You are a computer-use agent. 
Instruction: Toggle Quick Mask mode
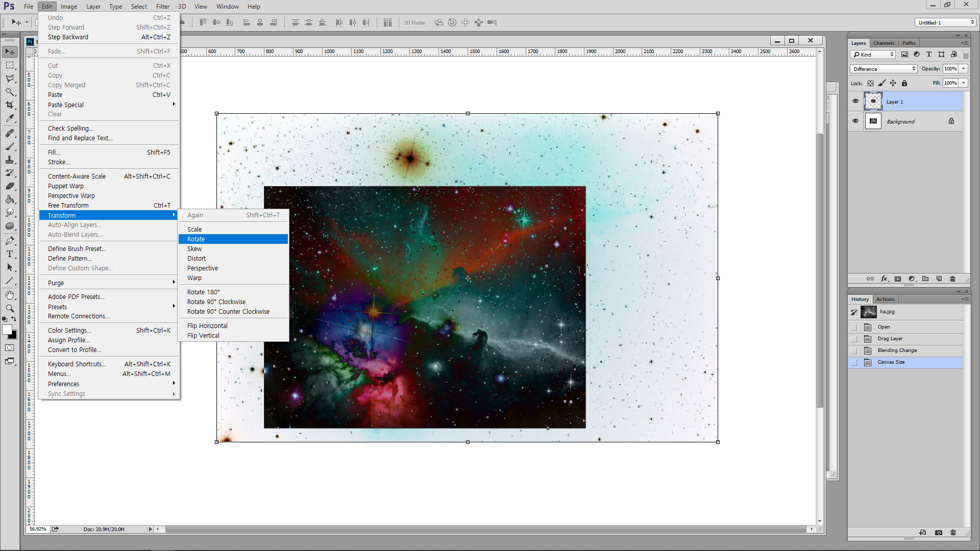tap(10, 348)
